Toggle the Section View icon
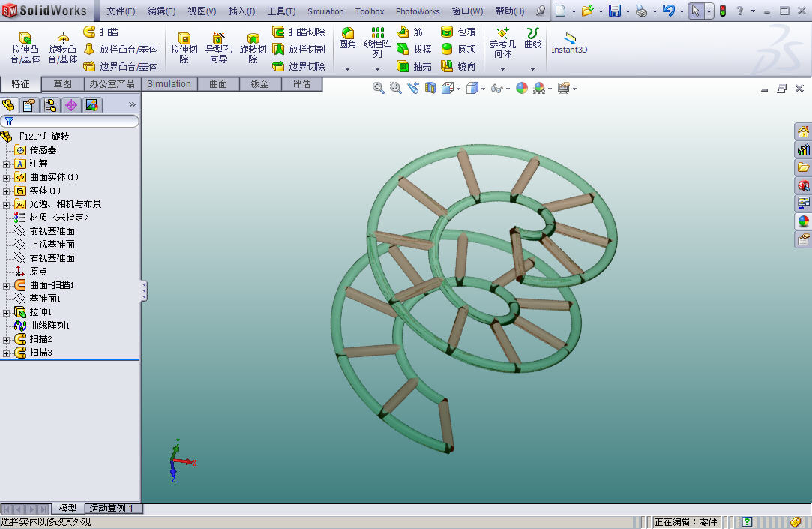 tap(430, 88)
